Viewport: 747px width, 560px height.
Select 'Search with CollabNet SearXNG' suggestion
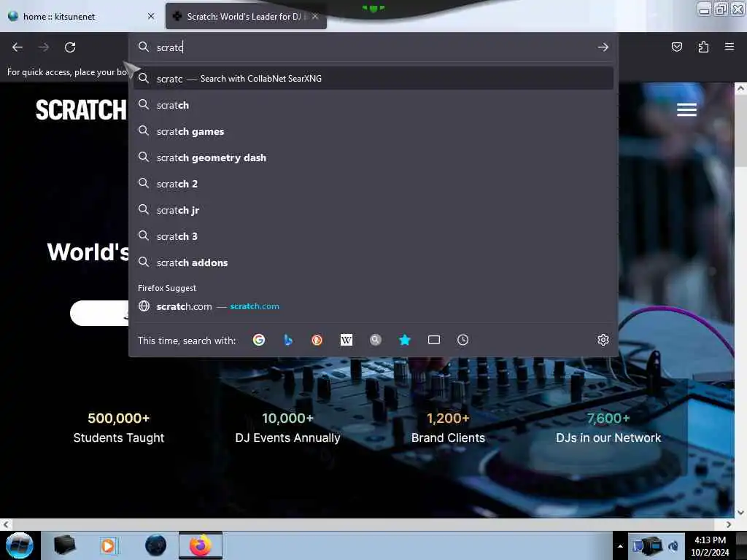point(373,79)
